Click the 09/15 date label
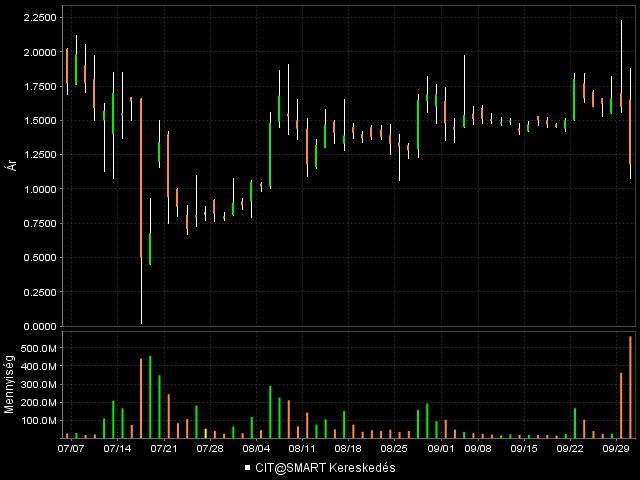Image resolution: width=640 pixels, height=480 pixels. pyautogui.click(x=524, y=449)
